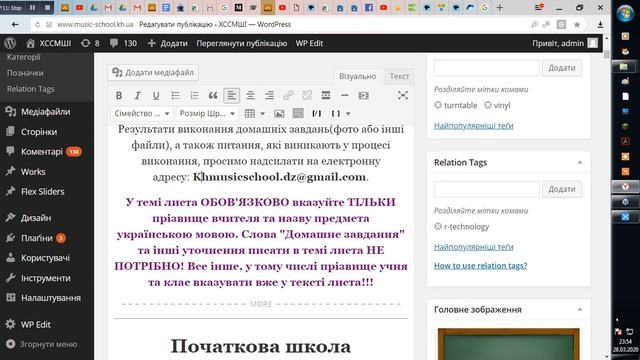The height and width of the screenshot is (360, 640).
Task: Open How to use relation tags link
Action: pyautogui.click(x=480, y=266)
